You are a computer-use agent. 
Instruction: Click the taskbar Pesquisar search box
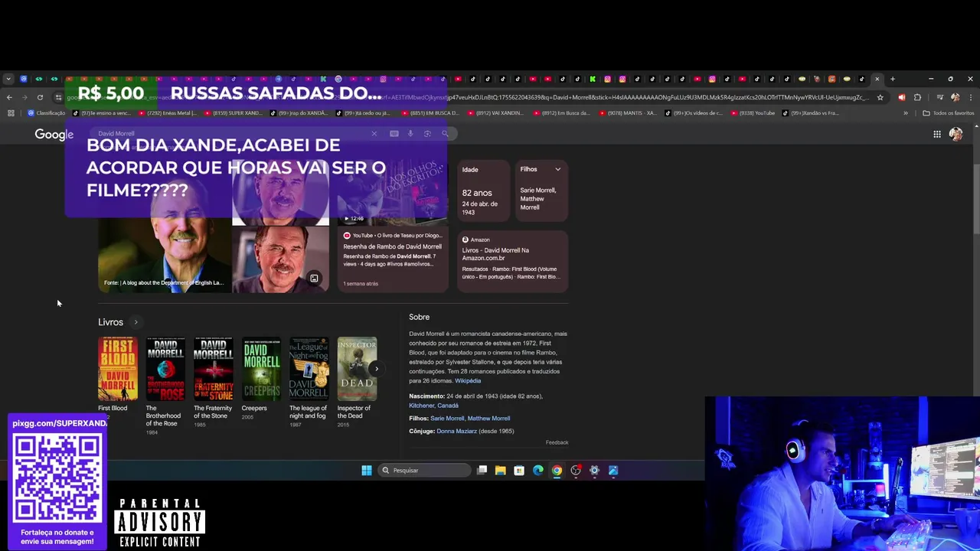point(424,470)
